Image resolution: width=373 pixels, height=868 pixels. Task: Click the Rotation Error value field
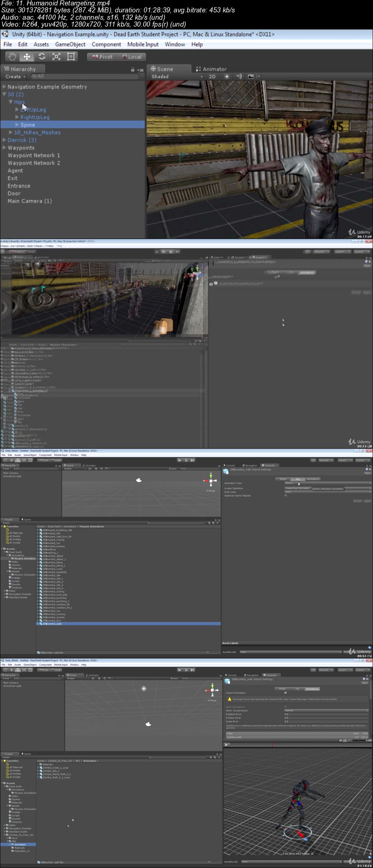point(326,714)
